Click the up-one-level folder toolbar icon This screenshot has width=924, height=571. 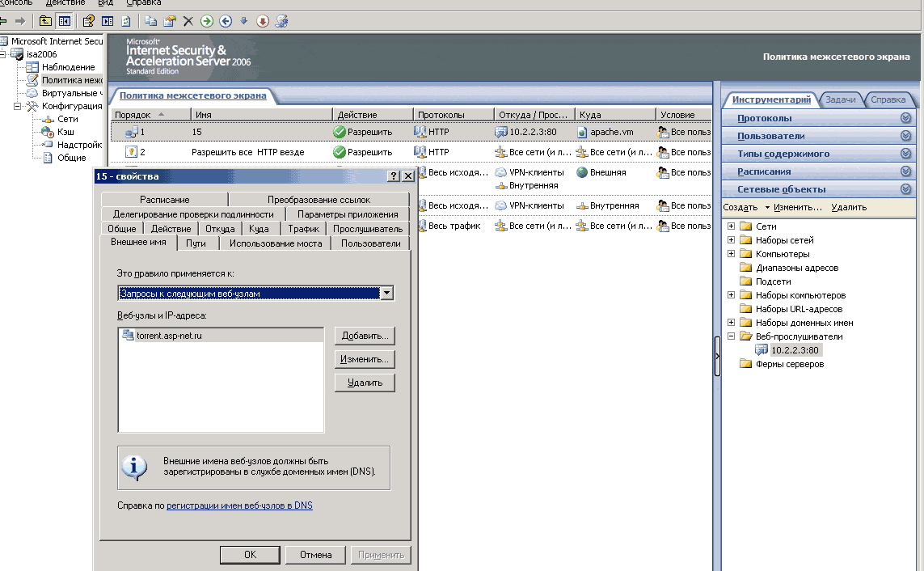pos(45,21)
